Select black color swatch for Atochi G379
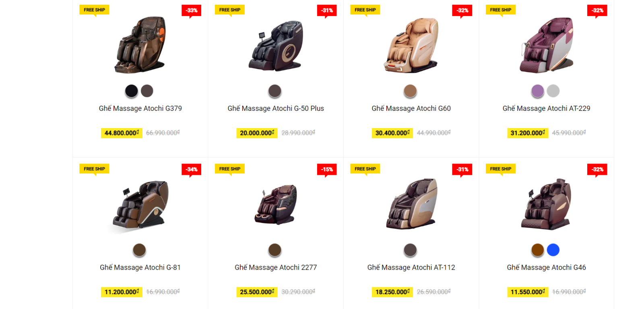644x309 pixels. [x=131, y=91]
